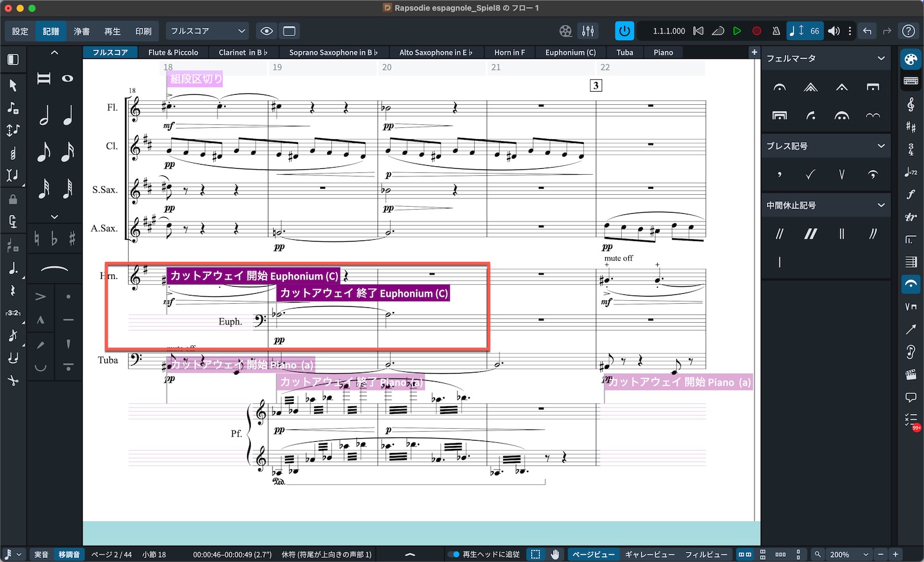Collapse the フェルマータ section
The height and width of the screenshot is (562, 924).
click(881, 58)
